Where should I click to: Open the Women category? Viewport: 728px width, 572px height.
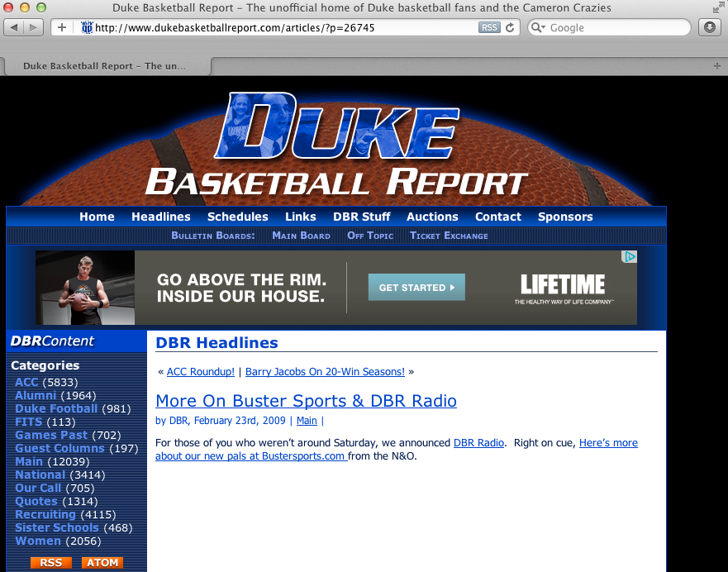(x=38, y=541)
